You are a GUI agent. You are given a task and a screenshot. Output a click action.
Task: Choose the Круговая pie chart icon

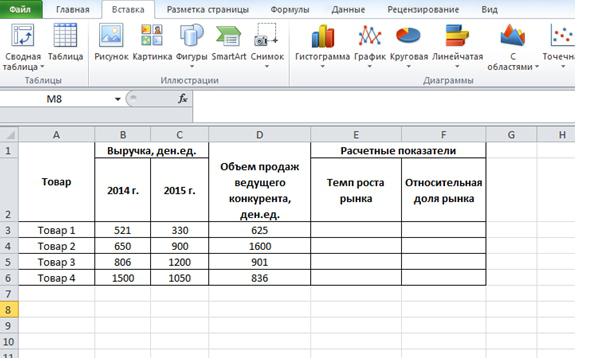[x=409, y=36]
